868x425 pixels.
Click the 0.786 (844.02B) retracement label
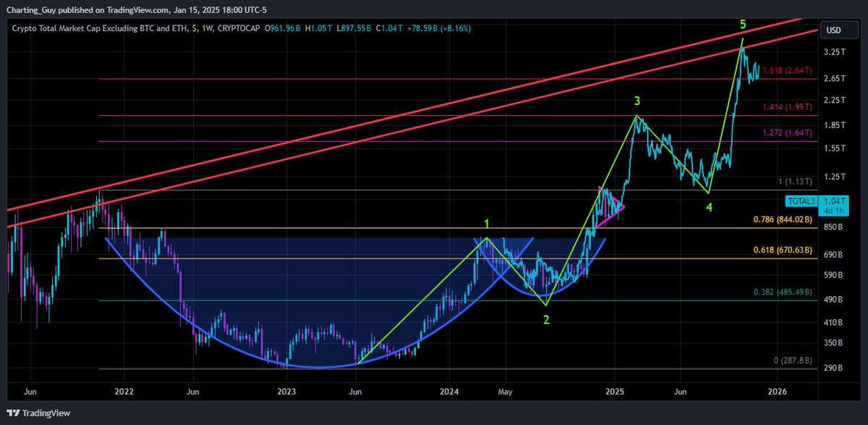(783, 219)
